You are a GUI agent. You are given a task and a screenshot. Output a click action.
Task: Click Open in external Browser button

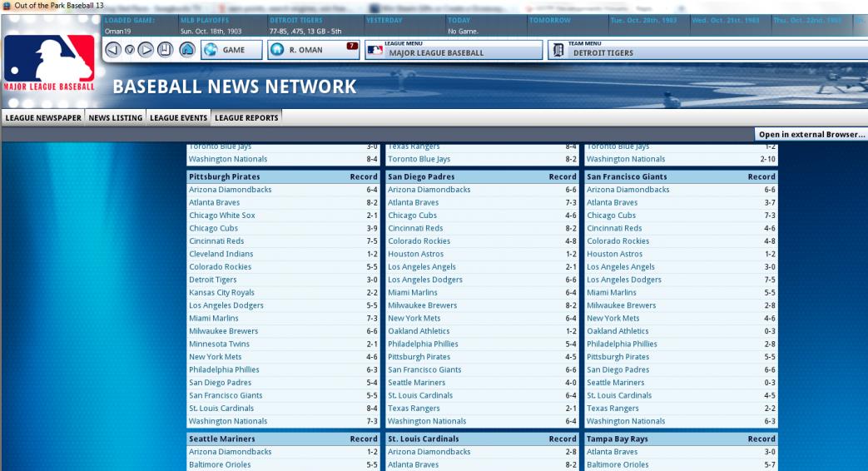click(811, 135)
